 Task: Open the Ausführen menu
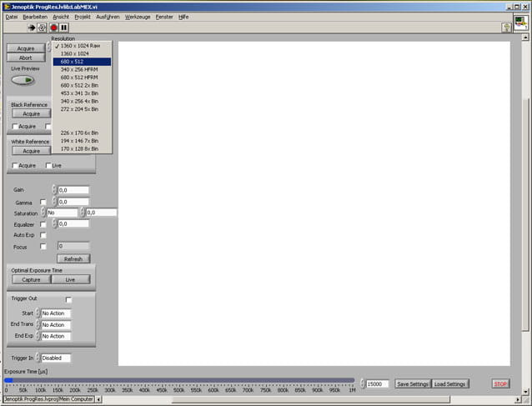(107, 17)
